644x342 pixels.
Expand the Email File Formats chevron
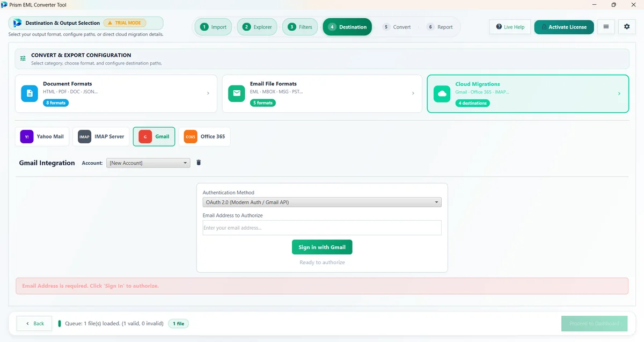pyautogui.click(x=413, y=93)
